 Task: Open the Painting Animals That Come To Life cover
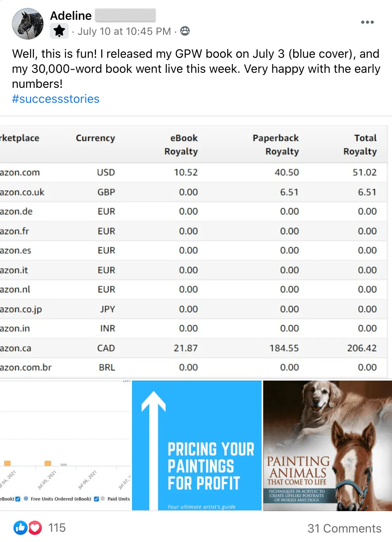click(328, 445)
